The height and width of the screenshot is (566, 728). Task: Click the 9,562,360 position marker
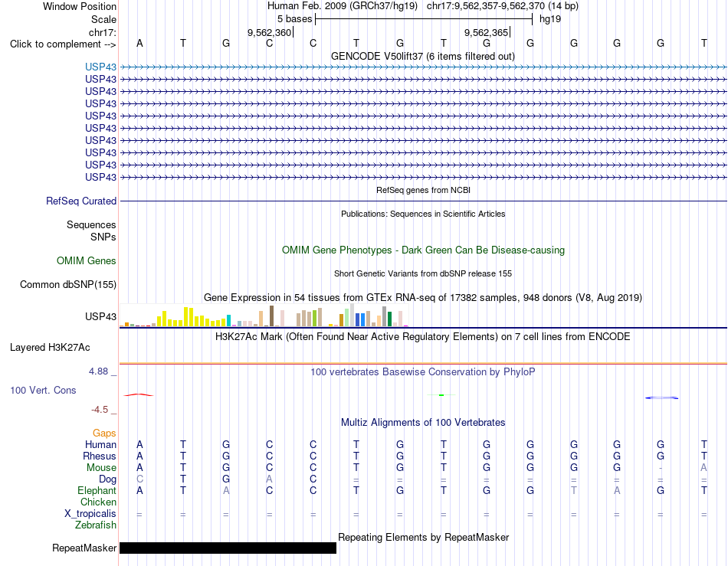[269, 32]
